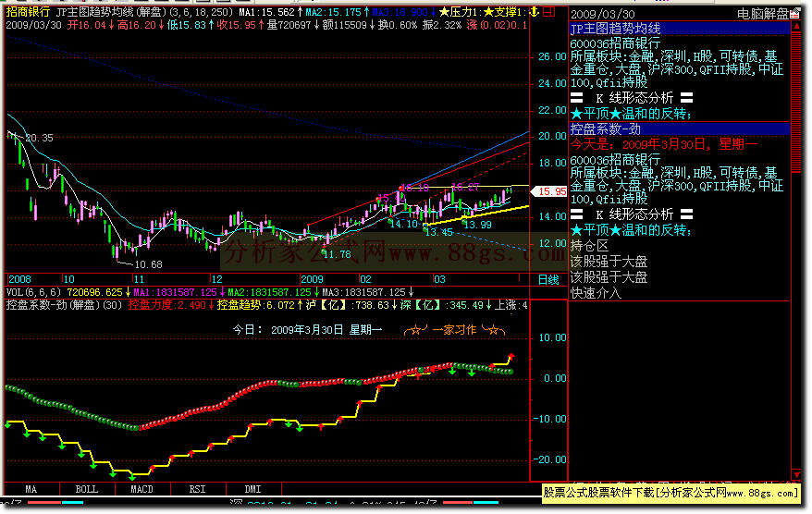
Task: Click the VOL(6,6,6) indicator label
Action: click(33, 292)
